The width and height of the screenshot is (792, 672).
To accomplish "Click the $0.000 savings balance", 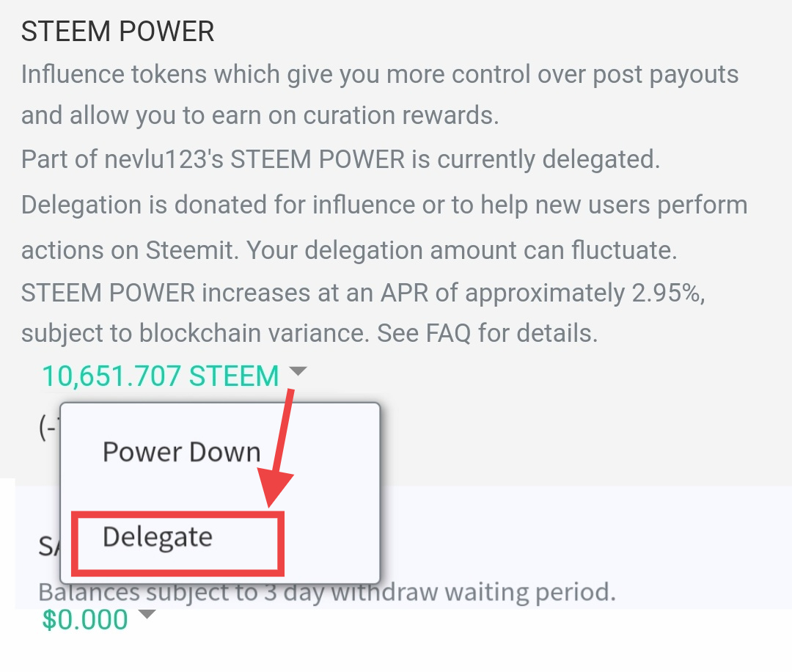I will tap(85, 620).
